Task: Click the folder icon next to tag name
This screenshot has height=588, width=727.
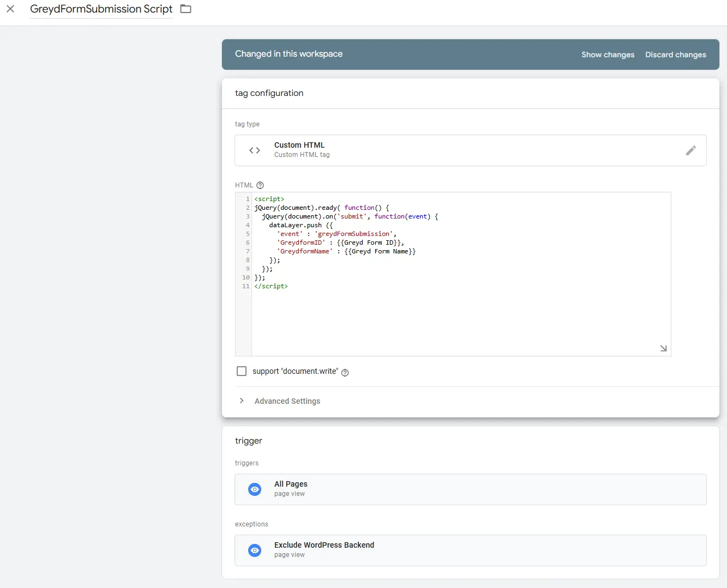Action: click(186, 9)
